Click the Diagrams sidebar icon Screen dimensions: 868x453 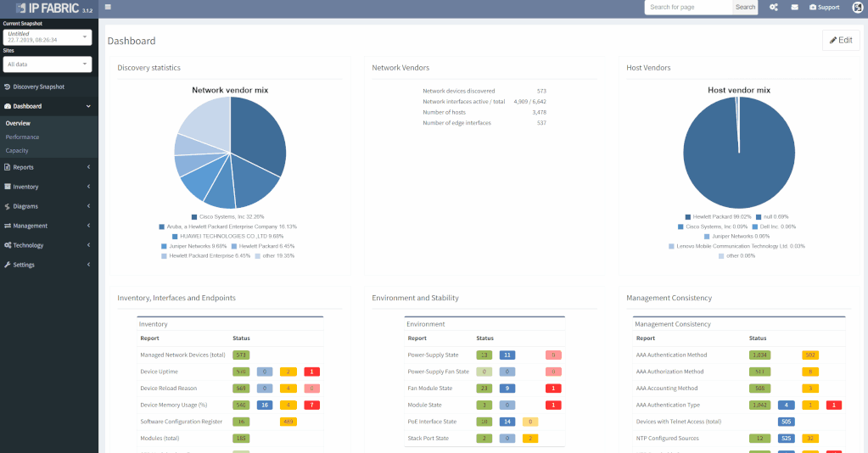click(8, 206)
